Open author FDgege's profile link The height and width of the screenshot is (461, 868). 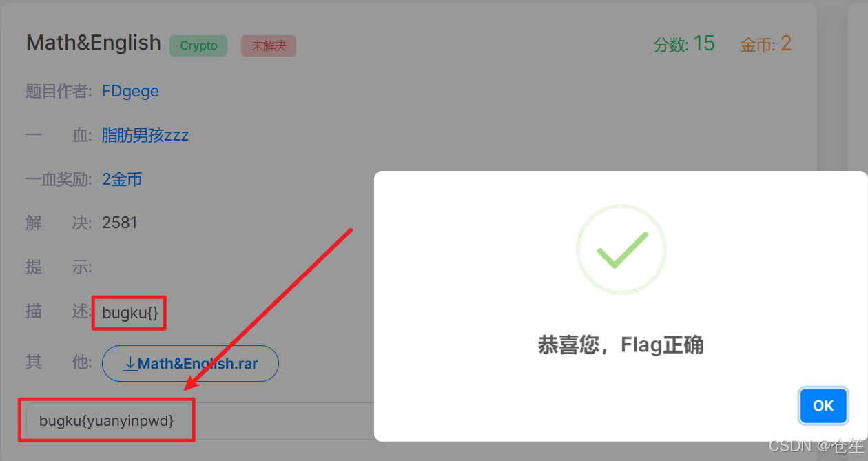(130, 91)
